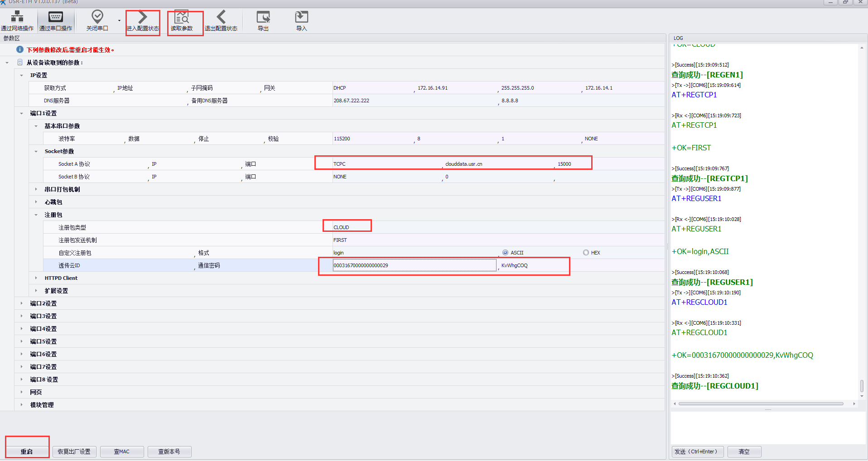Click the 清空 button to clear log
The image size is (868, 461).
744,451
